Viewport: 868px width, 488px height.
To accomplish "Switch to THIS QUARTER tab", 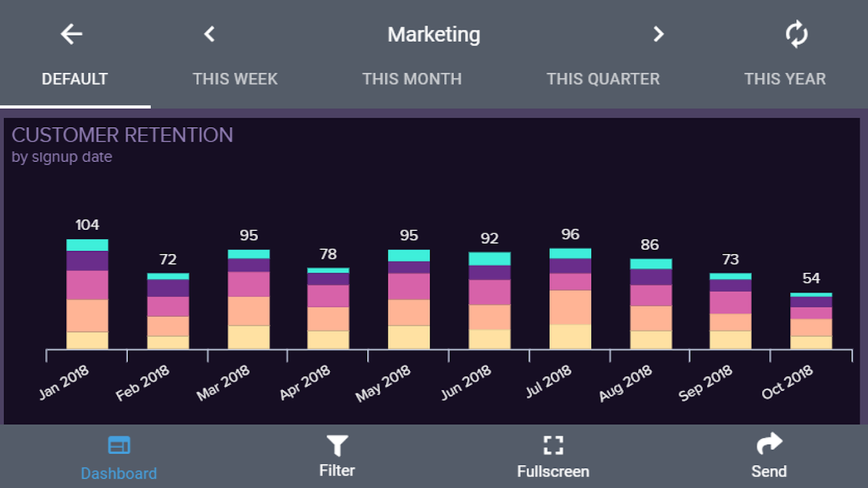I will (x=603, y=79).
